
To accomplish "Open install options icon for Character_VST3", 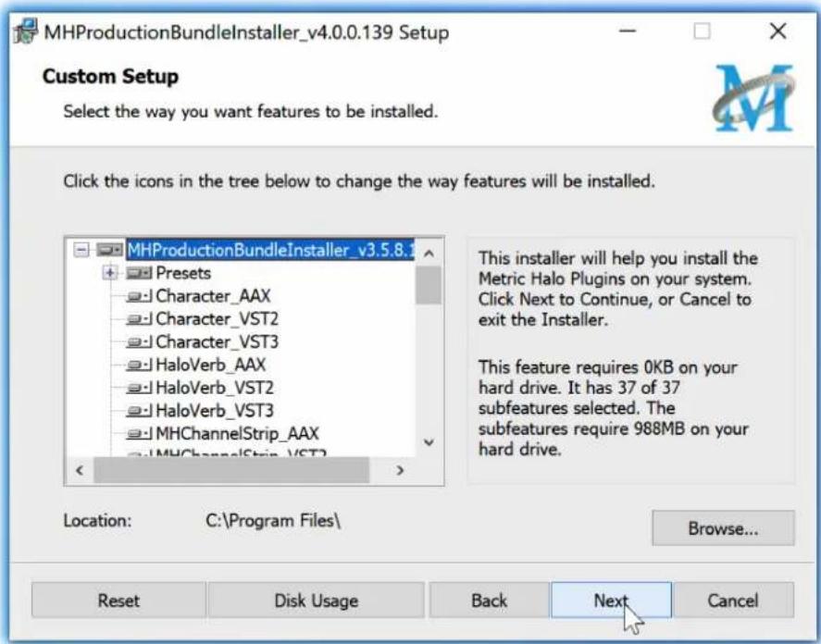I will coord(139,342).
